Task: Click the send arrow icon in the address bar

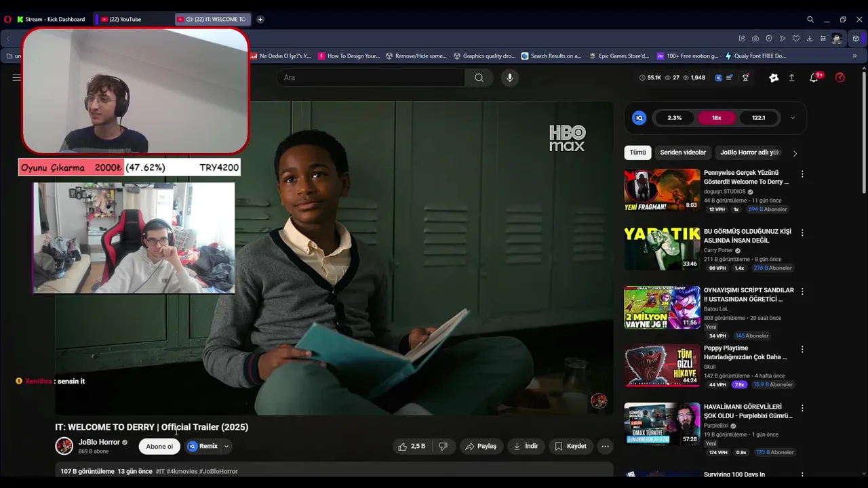Action: pos(783,39)
